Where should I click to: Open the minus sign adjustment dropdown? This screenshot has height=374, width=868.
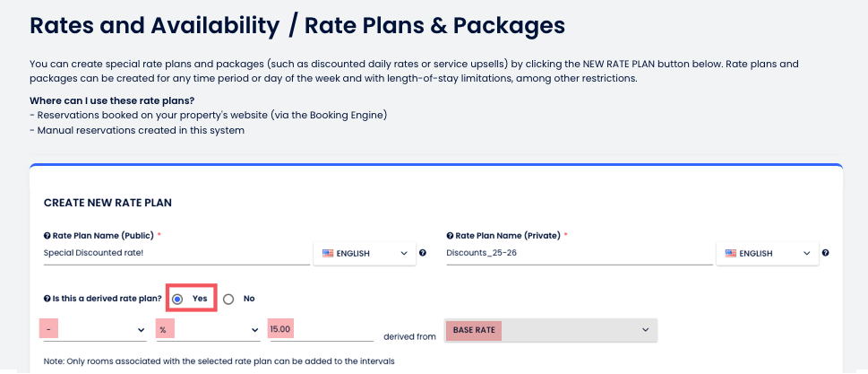coord(93,330)
